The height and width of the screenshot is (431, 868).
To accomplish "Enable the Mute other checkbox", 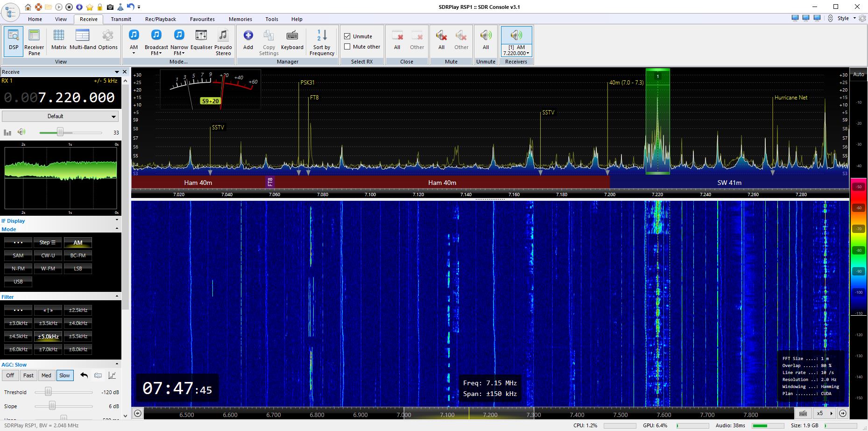I will 347,47.
